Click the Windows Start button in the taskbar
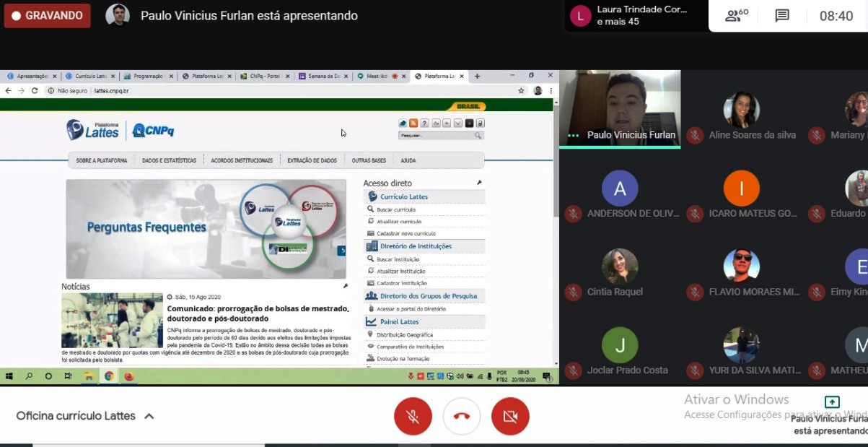 pyautogui.click(x=10, y=376)
